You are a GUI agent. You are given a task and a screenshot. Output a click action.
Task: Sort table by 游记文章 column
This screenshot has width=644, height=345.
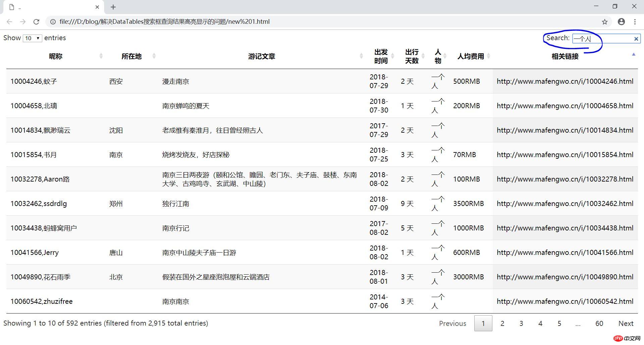tap(262, 56)
